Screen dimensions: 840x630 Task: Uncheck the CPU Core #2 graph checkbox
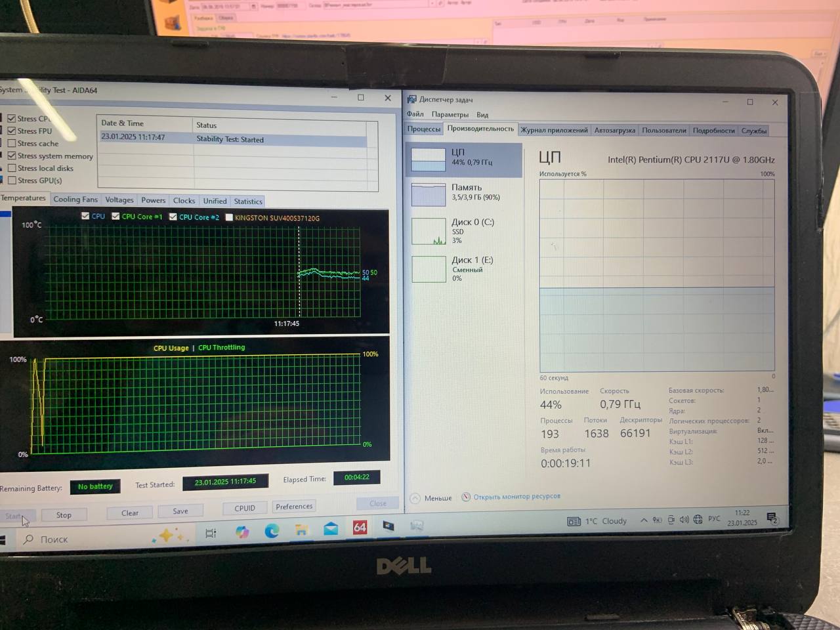173,217
